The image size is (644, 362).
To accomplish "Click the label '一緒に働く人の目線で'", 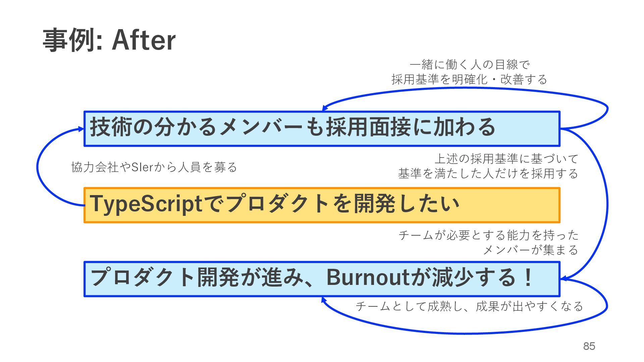I will [469, 64].
